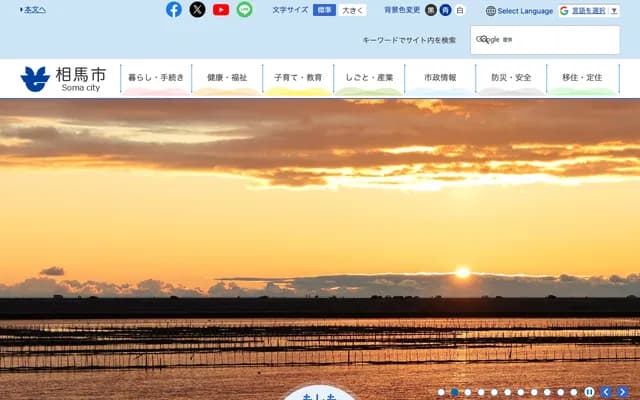
Task: Select the tenth slide indicator dot
Action: click(560, 392)
